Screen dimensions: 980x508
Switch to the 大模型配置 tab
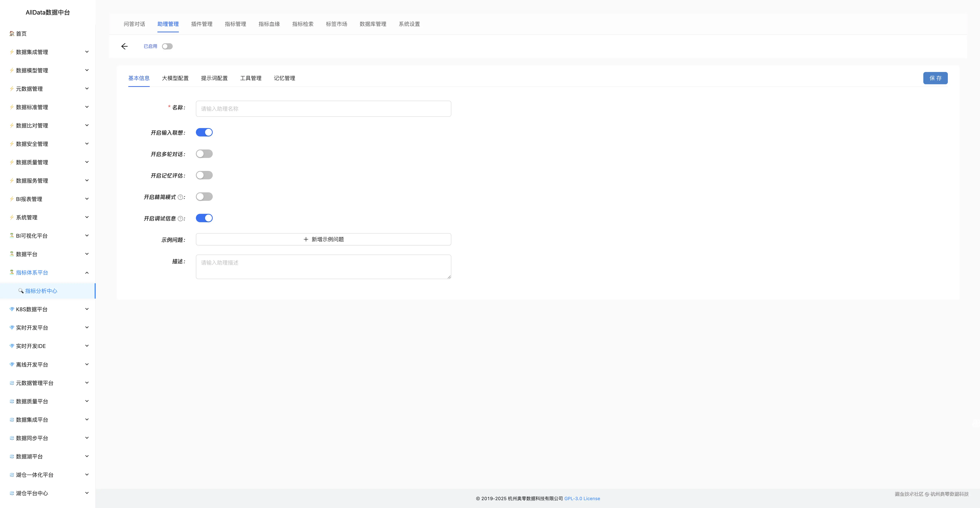[x=175, y=78]
